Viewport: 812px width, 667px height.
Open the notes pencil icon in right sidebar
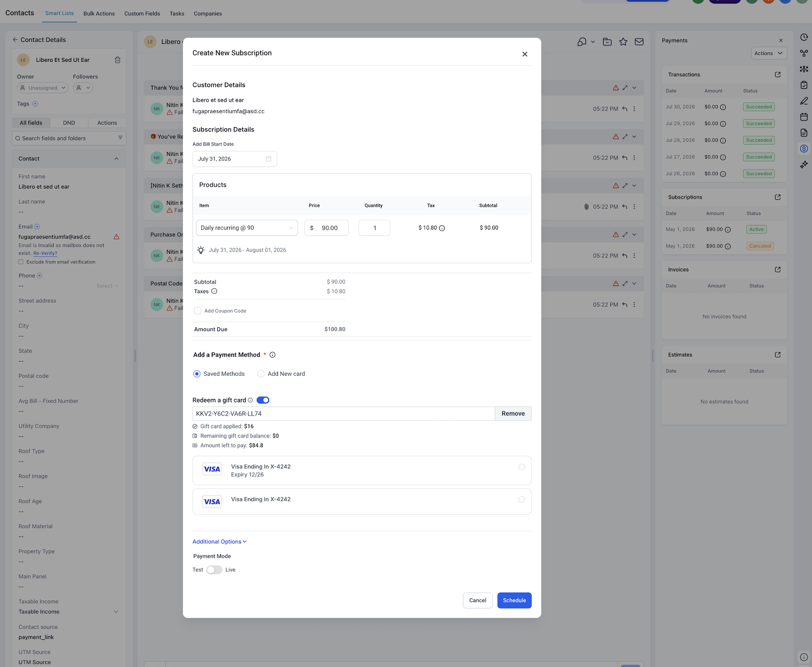(x=804, y=101)
